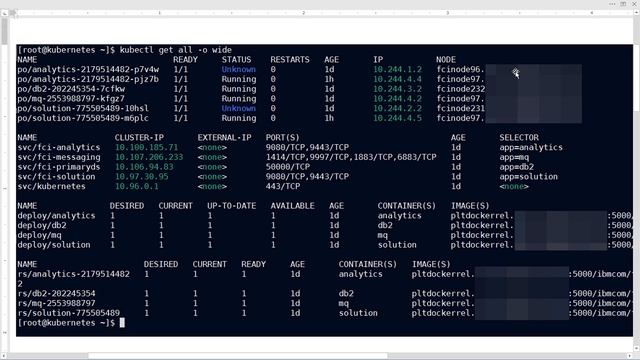Select service 'svc/fci-messaging'
Image resolution: width=640 pixels, height=360 pixels.
click(59, 157)
